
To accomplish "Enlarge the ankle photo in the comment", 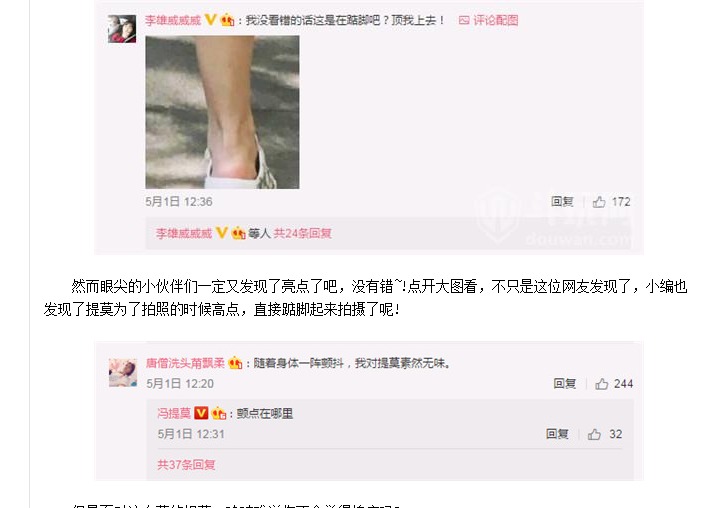I will point(222,112).
